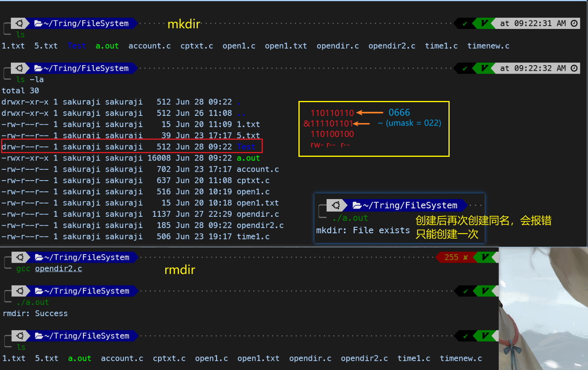Click the folder icon in the ls -la prompt
588x370 pixels.
[x=38, y=68]
